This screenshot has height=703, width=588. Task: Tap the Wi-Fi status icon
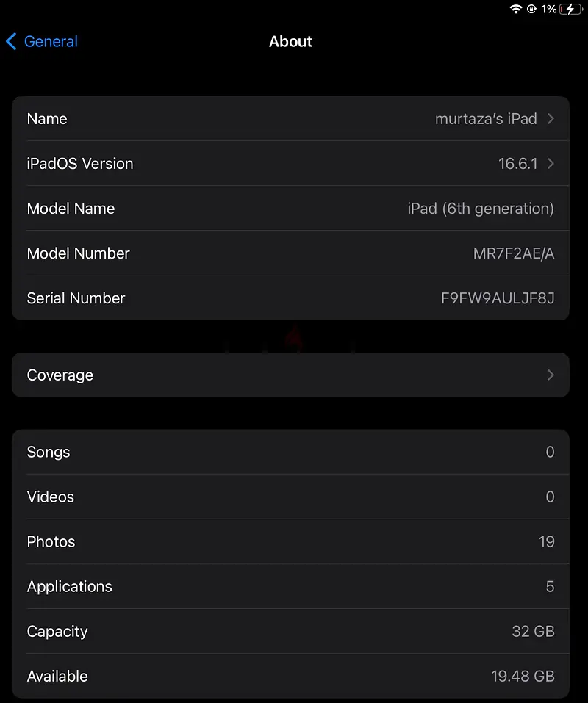516,9
